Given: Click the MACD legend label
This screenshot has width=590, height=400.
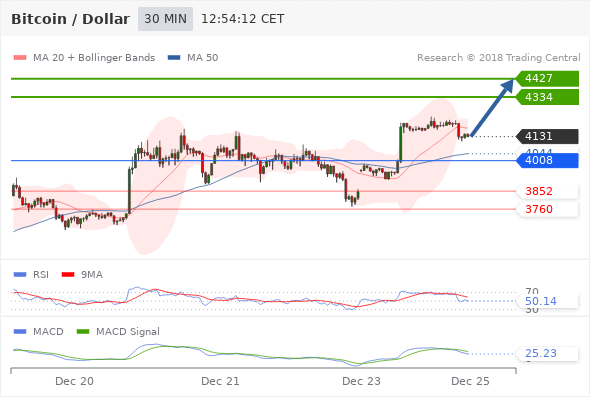Looking at the screenshot, I should tap(48, 332).
